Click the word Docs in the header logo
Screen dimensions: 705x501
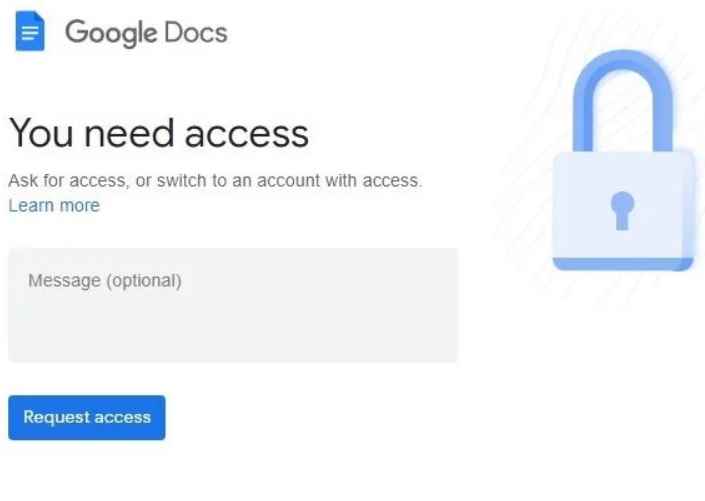pos(196,33)
